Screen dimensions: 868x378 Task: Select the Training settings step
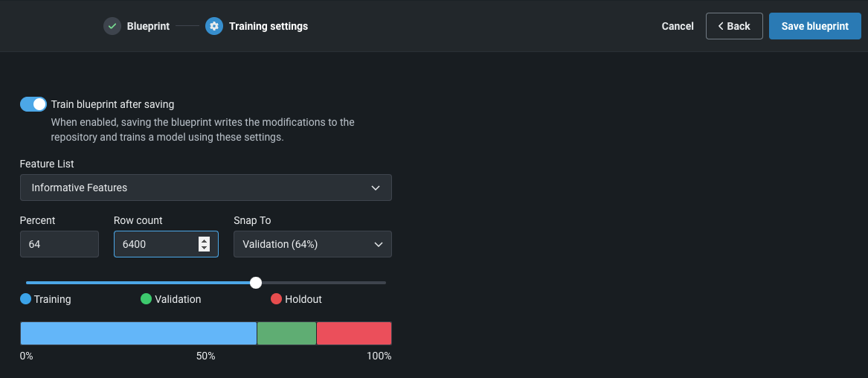[268, 26]
